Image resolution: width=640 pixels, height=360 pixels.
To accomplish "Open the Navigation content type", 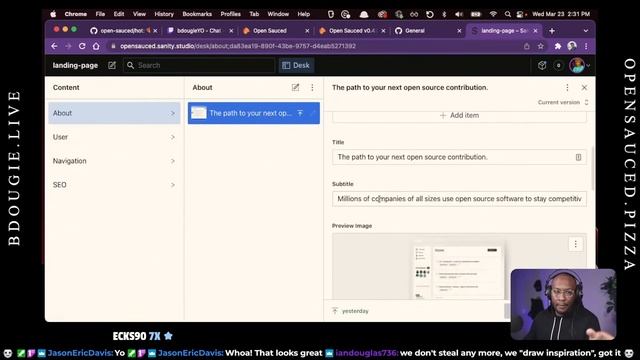I will 114,161.
